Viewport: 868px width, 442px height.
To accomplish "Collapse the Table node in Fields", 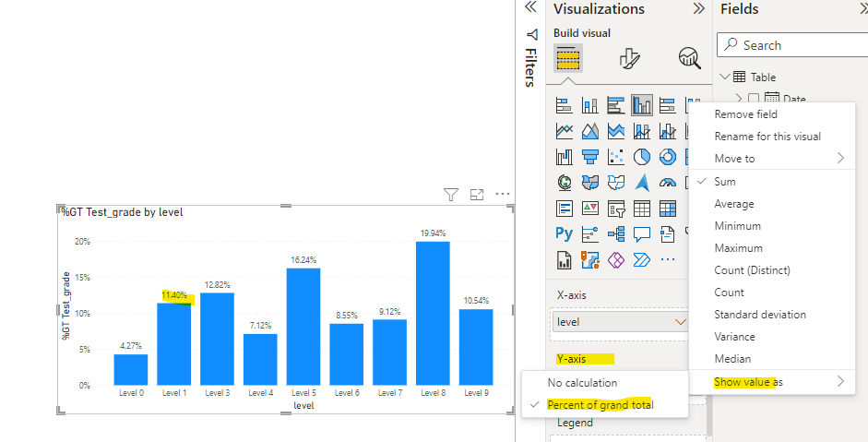I will (725, 77).
